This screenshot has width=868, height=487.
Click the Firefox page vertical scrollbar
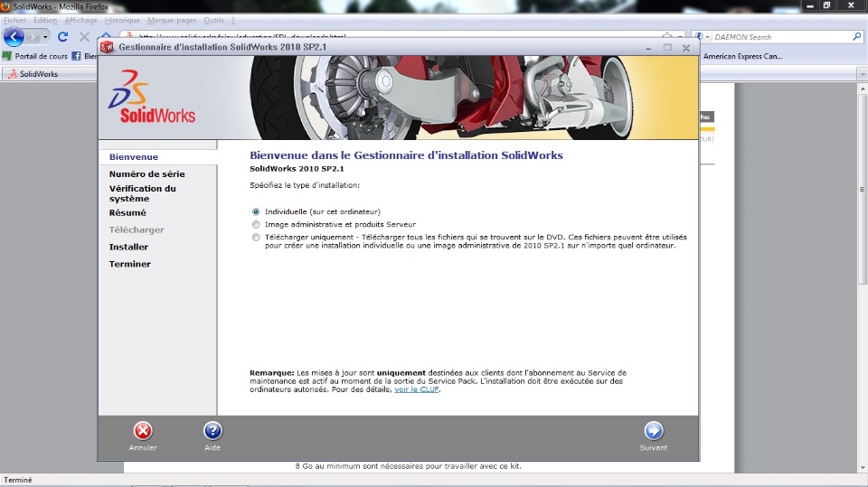863,190
